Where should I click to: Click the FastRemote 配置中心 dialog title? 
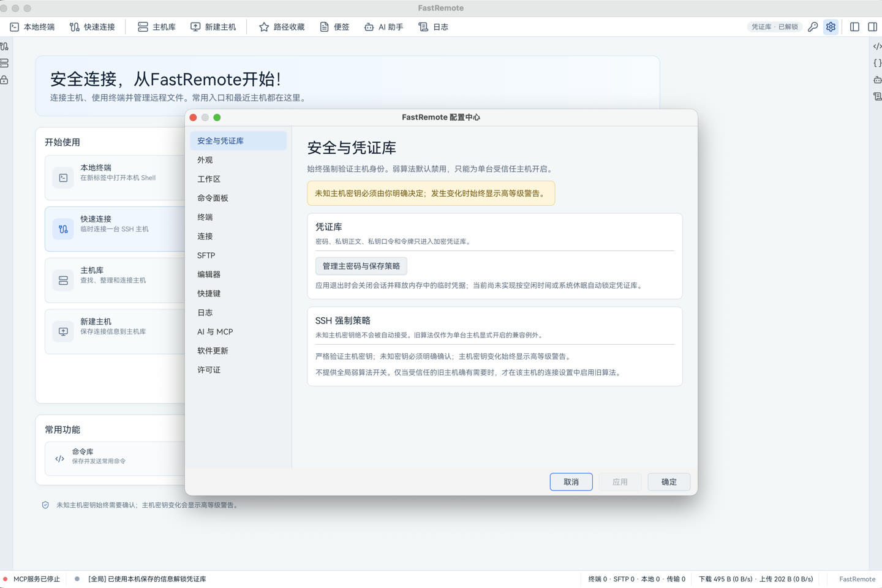pyautogui.click(x=441, y=117)
